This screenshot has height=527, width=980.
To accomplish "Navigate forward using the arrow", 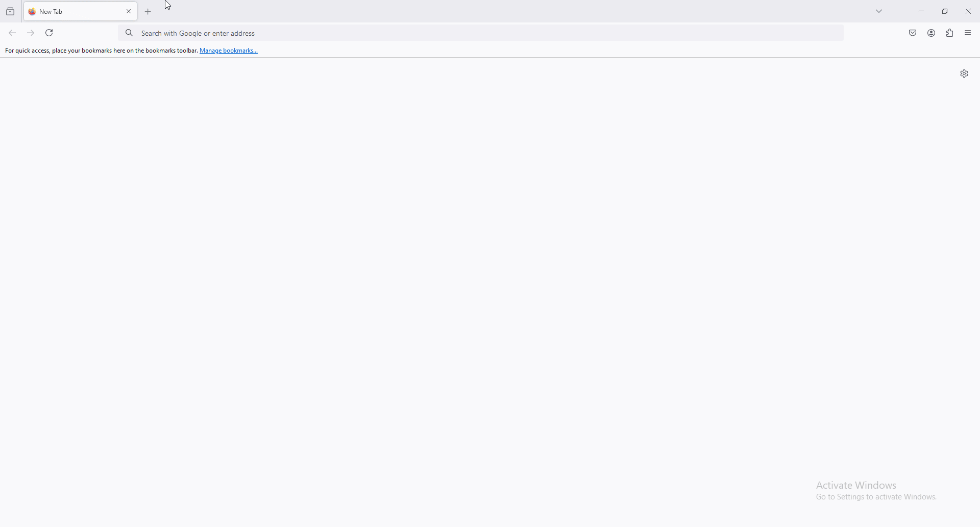I will pos(30,32).
